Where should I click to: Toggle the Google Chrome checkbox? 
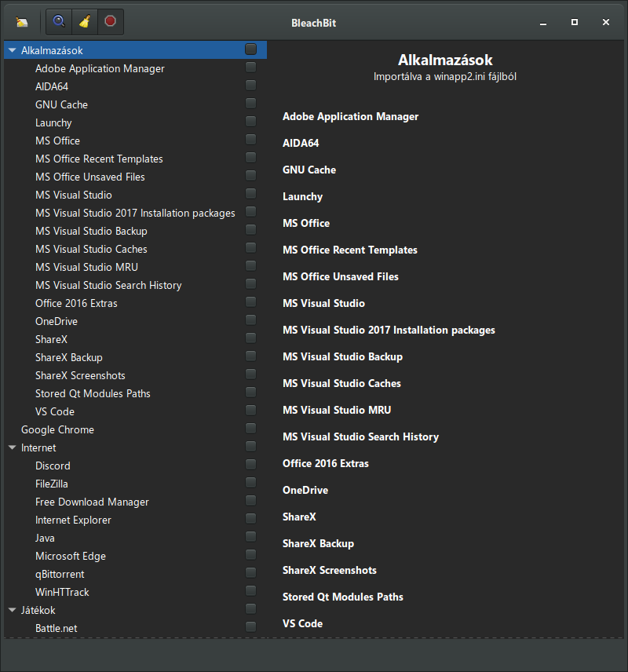[250, 429]
